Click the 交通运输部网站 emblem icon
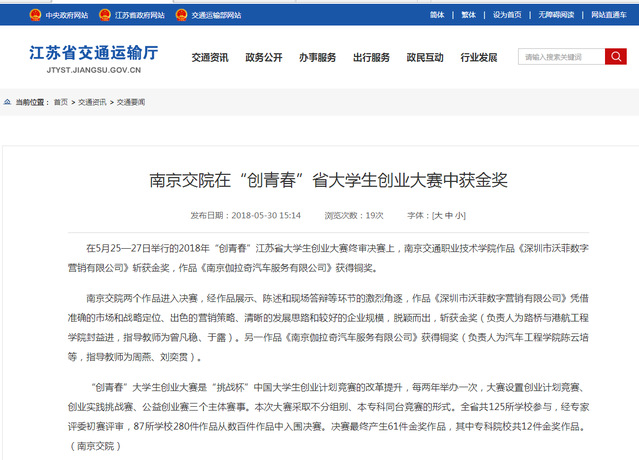The height and width of the screenshot is (460, 639). 181,16
